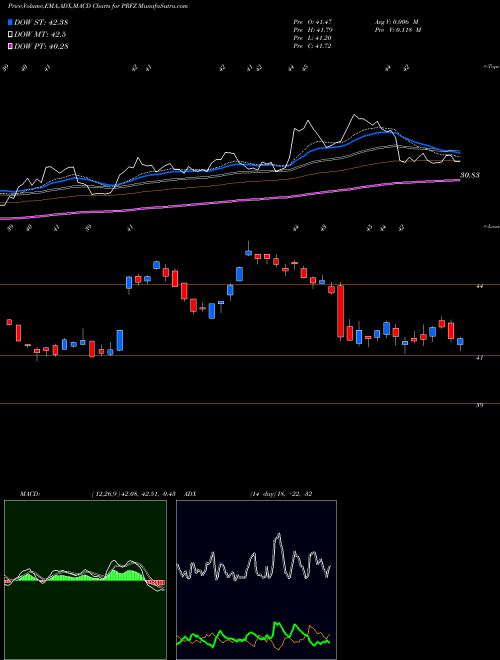Click the blue DOW ST legend swatch
The width and height of the screenshot is (500, 660).
(x=11, y=22)
